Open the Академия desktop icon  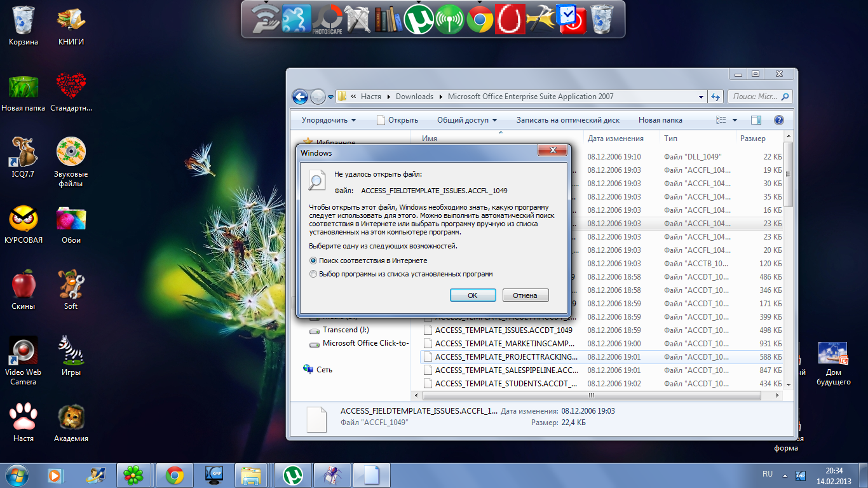pyautogui.click(x=71, y=423)
